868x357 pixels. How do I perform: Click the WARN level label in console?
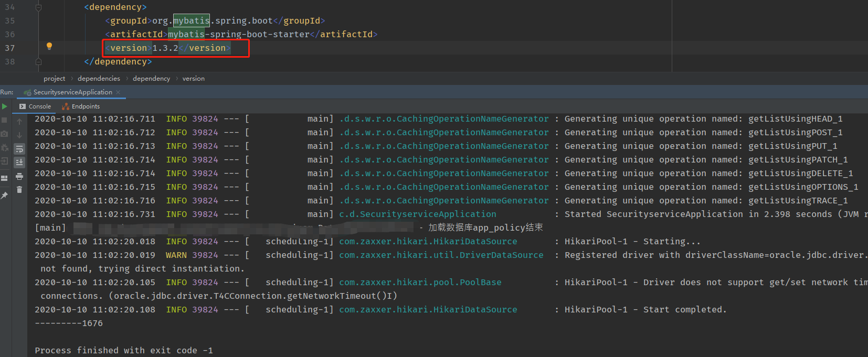pos(176,255)
